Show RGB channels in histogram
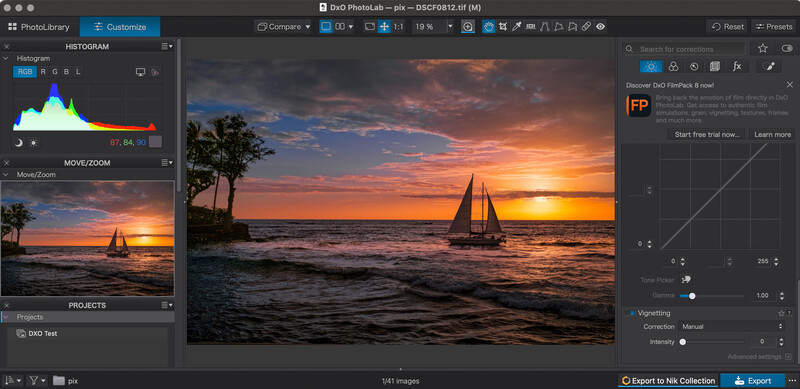The height and width of the screenshot is (389, 800). (x=25, y=72)
